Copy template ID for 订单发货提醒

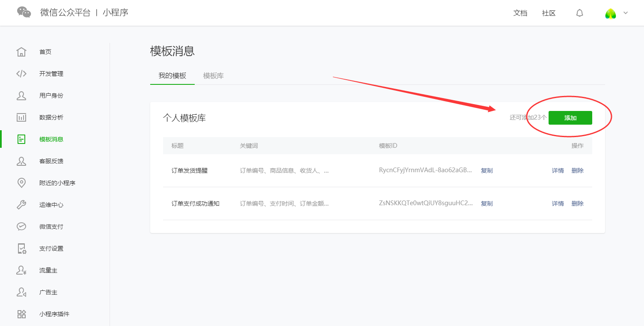click(x=487, y=170)
